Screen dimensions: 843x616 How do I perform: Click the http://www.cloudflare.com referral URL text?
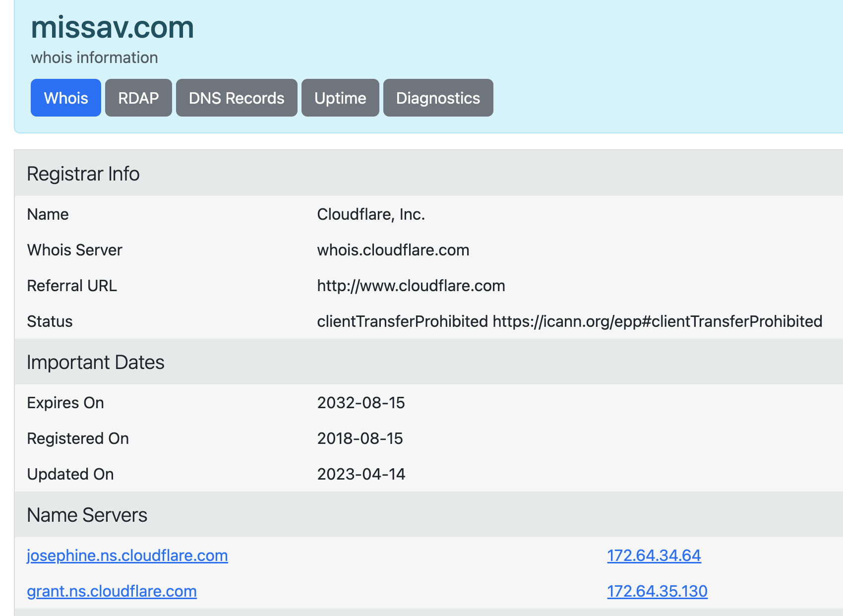411,286
